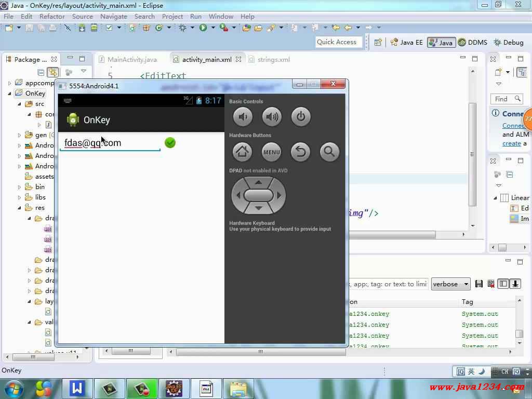Screen dimensions: 532x399
Task: Click the New Java Package icon
Action: pos(146,28)
